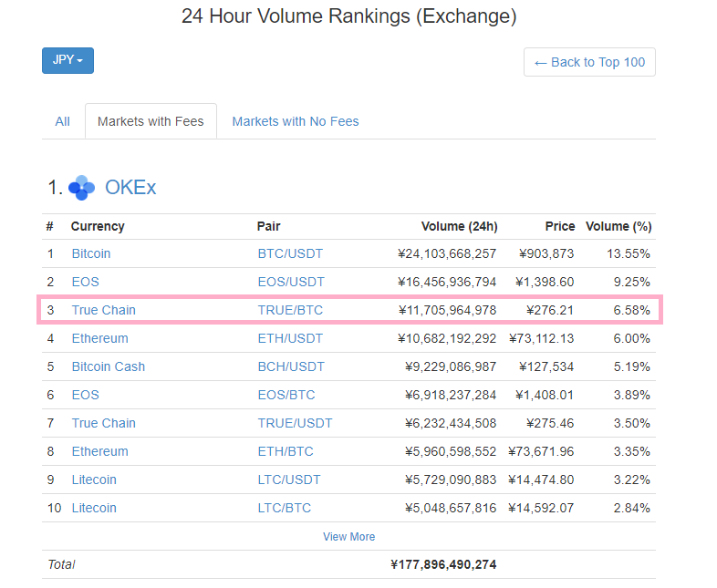The height and width of the screenshot is (588, 717).
Task: Open the EOS/BTC pair link
Action: click(286, 395)
